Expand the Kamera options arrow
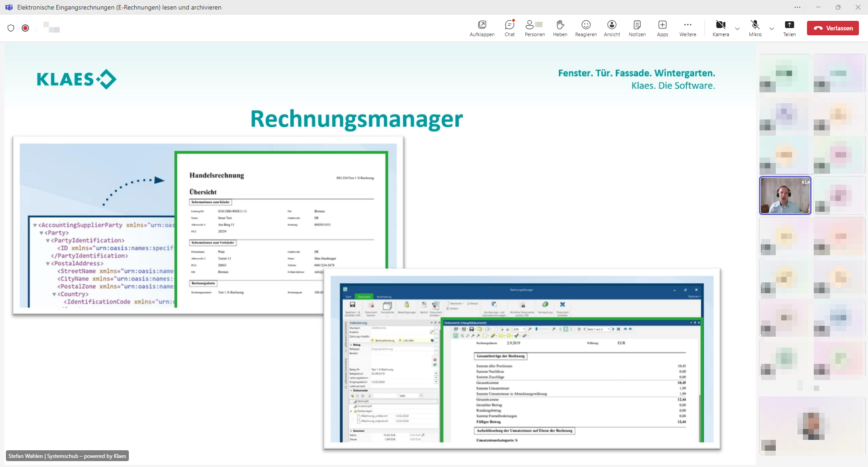The image size is (868, 467). pos(737,29)
